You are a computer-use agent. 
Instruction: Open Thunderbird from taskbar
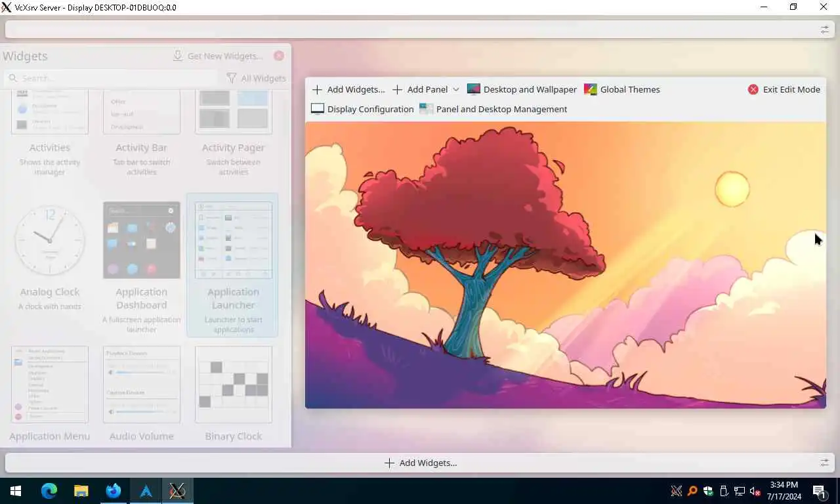(x=114, y=491)
